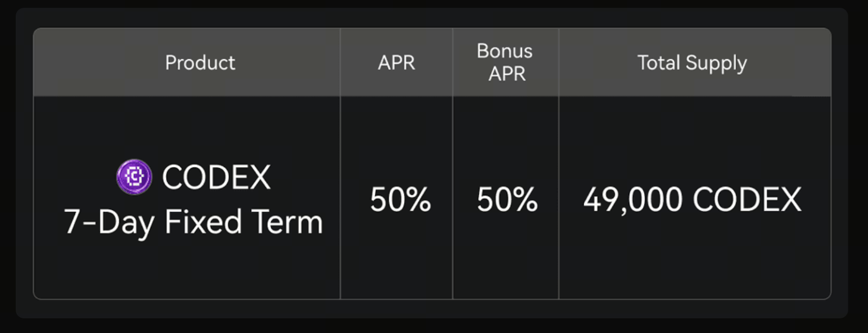This screenshot has width=868, height=333.
Task: Click the number 49,000 in Total Supply
Action: point(633,200)
